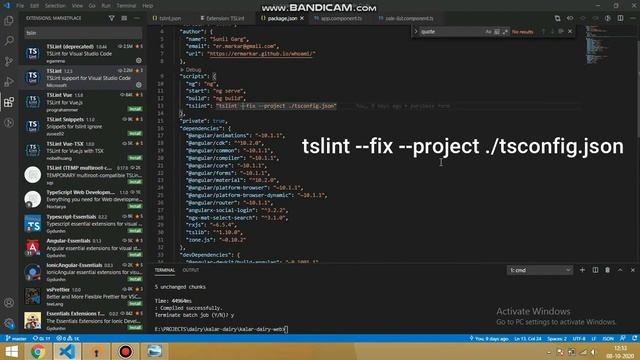Toggle Match Whole Word in find widget
The width and height of the screenshot is (640, 360).
click(x=497, y=31)
